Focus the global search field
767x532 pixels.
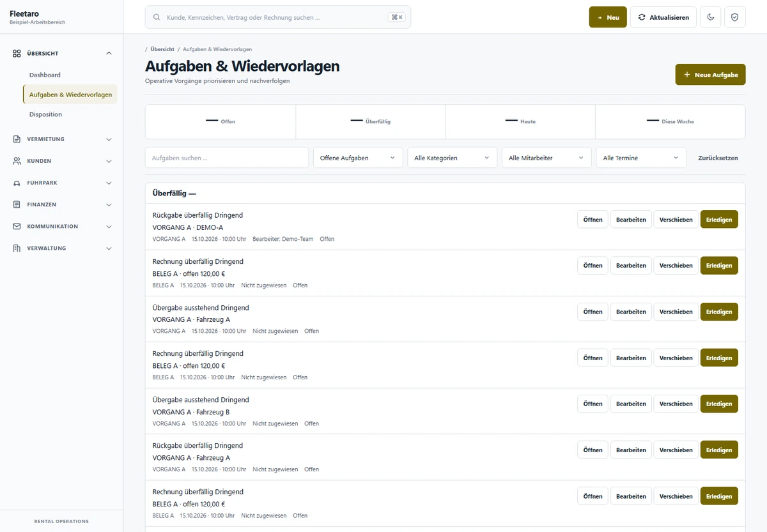point(278,17)
